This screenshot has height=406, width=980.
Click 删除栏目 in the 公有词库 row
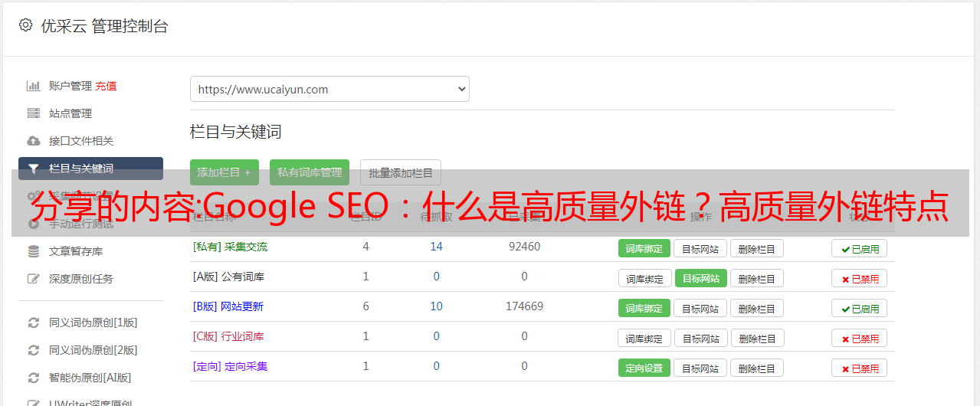click(x=756, y=278)
